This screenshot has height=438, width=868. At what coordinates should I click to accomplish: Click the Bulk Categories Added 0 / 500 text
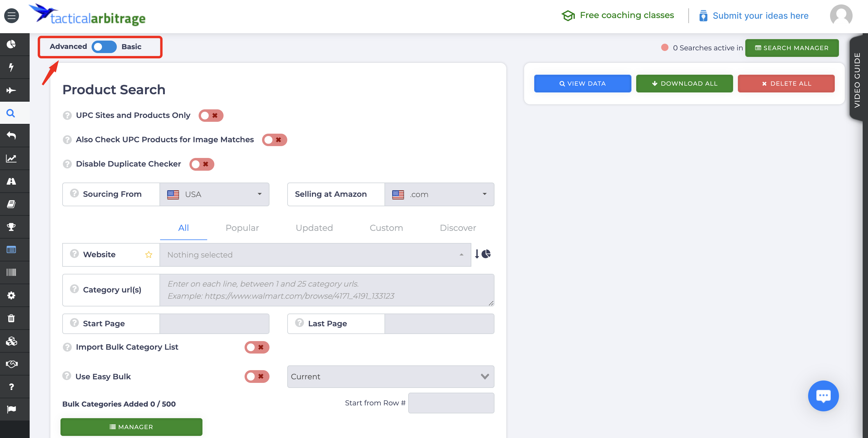click(x=119, y=404)
